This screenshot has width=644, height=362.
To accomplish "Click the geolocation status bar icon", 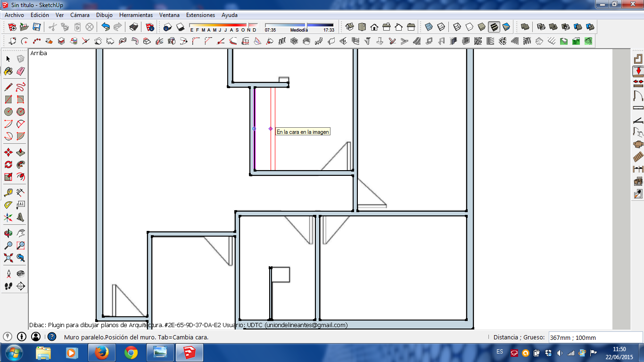I will (x=7, y=337).
